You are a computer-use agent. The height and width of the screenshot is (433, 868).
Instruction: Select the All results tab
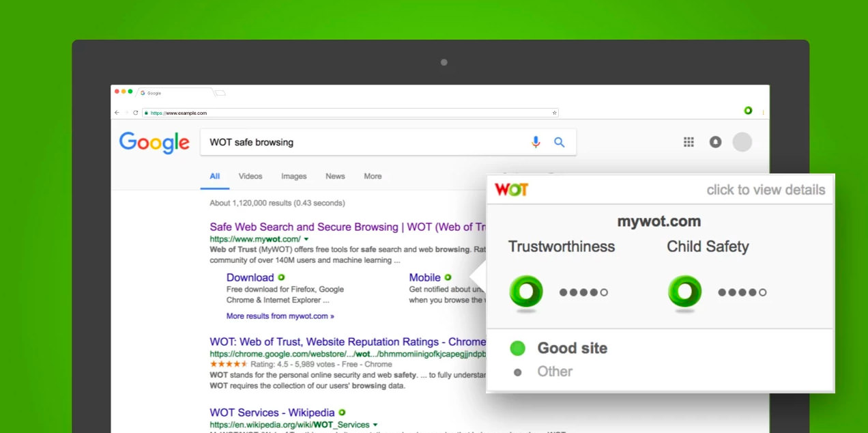[x=214, y=176]
